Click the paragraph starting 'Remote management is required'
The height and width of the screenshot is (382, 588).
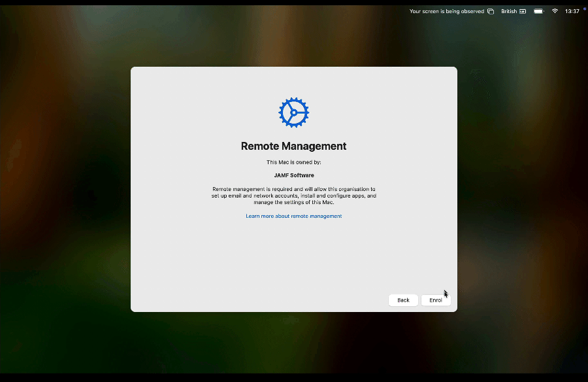pos(293,196)
